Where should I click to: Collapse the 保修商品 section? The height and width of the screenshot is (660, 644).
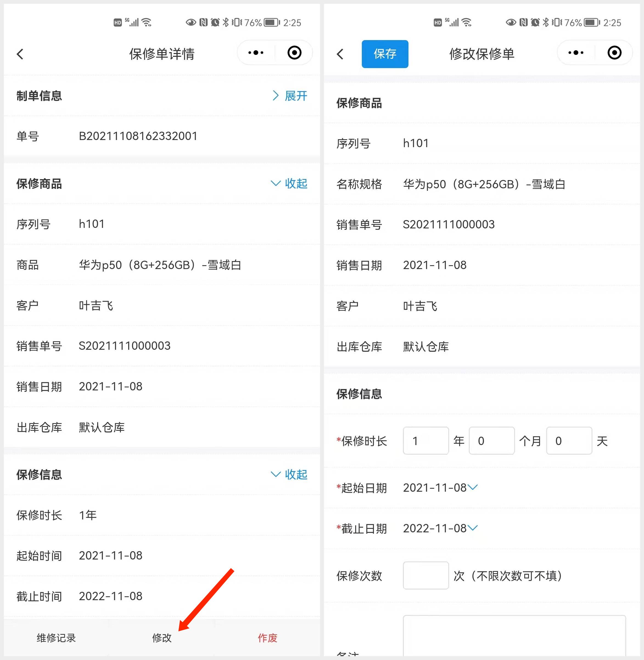tap(289, 183)
